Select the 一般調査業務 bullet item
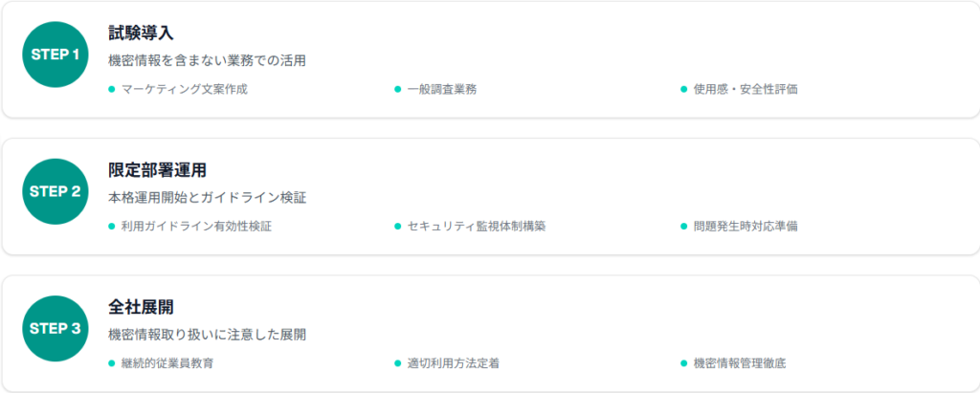980x393 pixels. tap(441, 89)
